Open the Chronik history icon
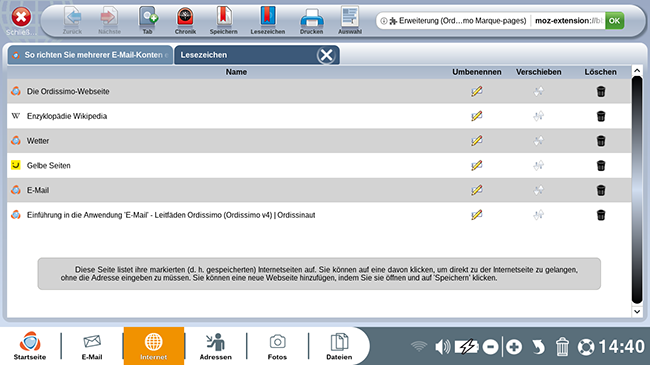Image resolution: width=650 pixels, height=365 pixels. pyautogui.click(x=185, y=20)
